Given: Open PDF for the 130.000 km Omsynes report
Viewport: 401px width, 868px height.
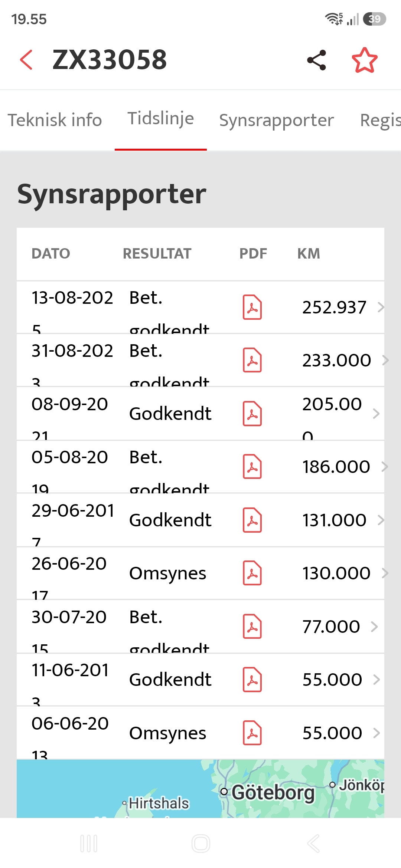Looking at the screenshot, I should click(252, 573).
